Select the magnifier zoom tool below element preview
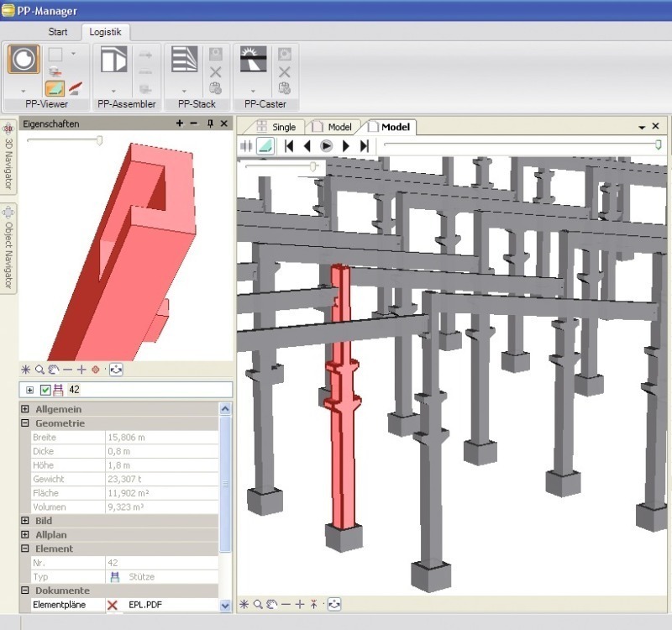The height and width of the screenshot is (630, 672). tap(39, 370)
